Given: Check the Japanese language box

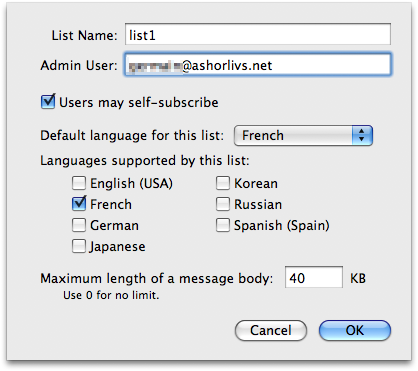Looking at the screenshot, I should point(79,246).
